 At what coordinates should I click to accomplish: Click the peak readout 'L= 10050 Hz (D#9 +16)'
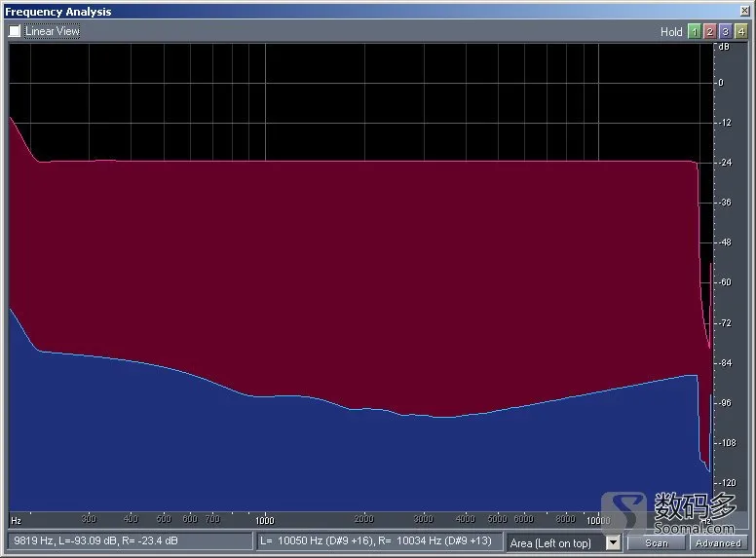tap(317, 540)
